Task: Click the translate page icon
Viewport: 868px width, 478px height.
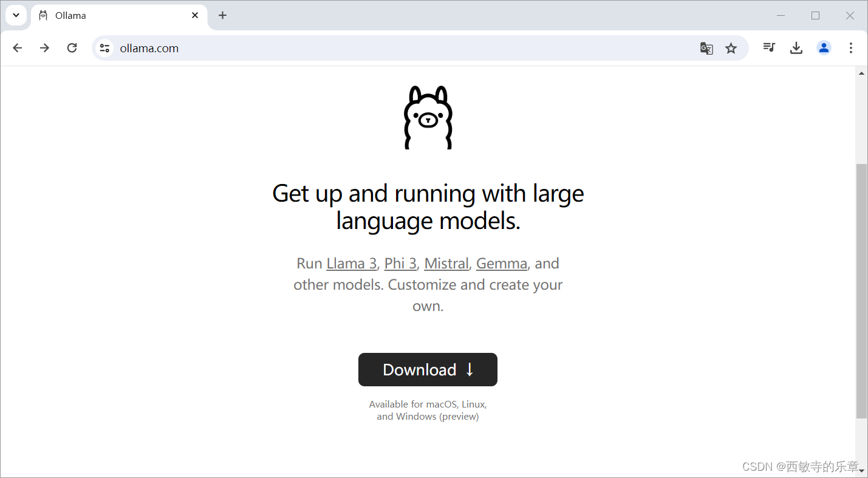Action: click(x=706, y=49)
